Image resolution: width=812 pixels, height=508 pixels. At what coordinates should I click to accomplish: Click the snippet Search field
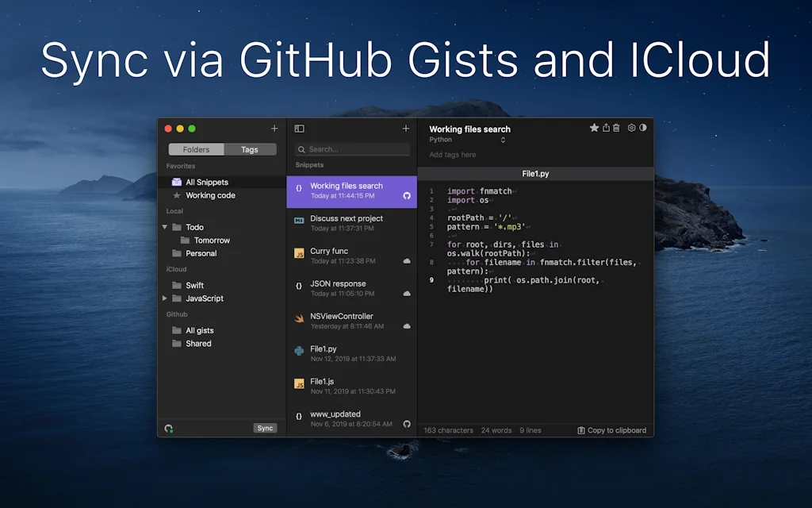coord(352,149)
